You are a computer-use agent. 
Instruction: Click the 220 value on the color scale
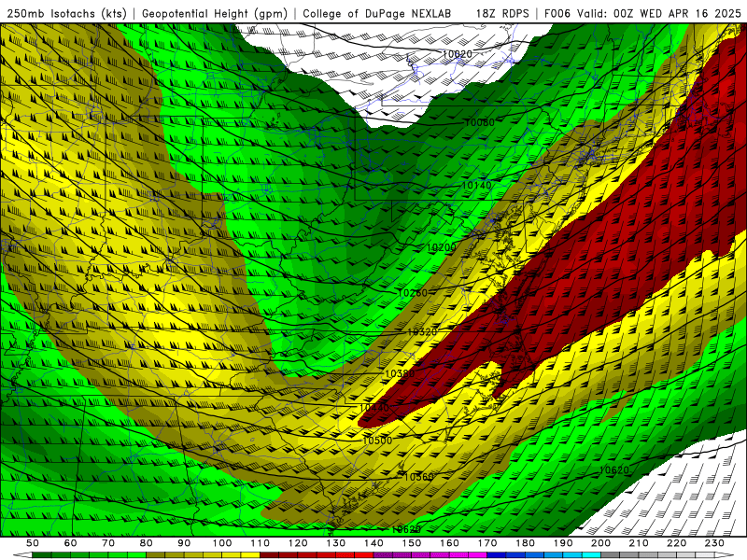pyautogui.click(x=677, y=543)
